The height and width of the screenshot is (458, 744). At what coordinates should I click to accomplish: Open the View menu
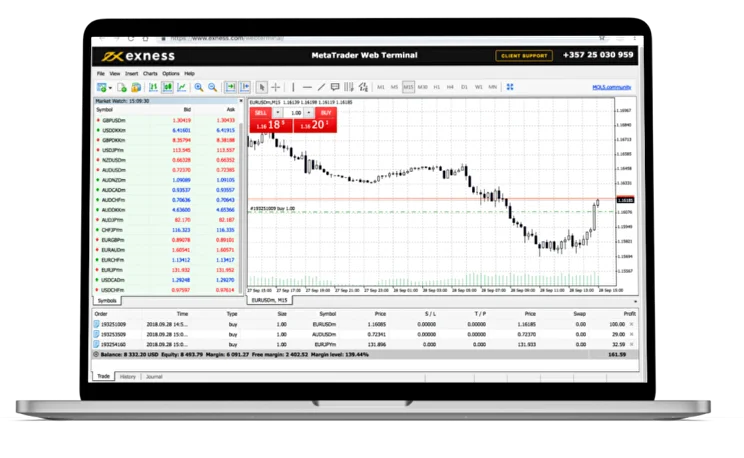(115, 74)
